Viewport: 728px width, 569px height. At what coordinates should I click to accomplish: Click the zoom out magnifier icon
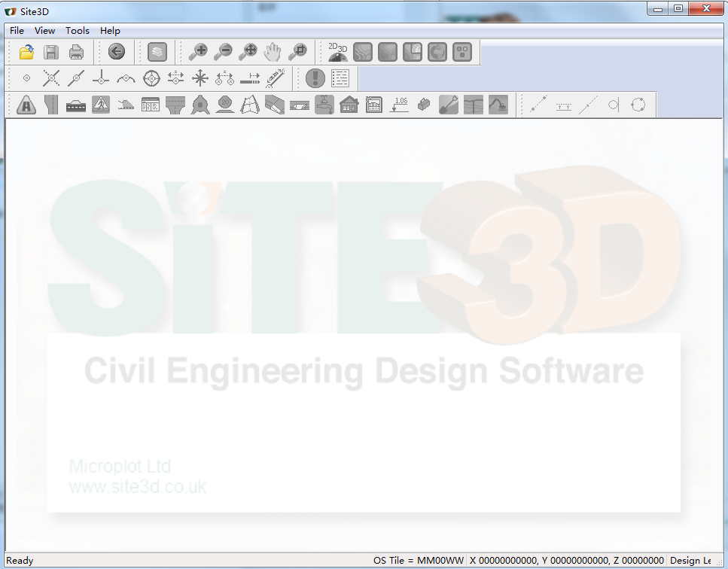[x=223, y=51]
